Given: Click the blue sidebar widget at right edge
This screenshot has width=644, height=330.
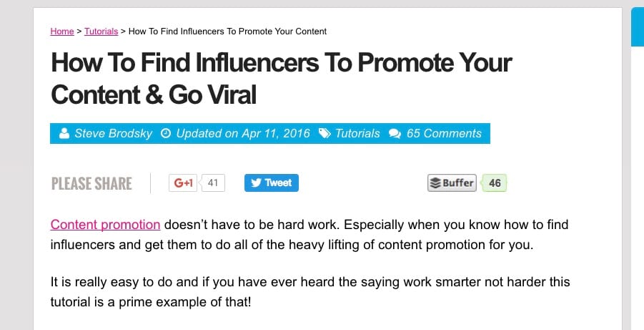Looking at the screenshot, I should tap(638, 26).
